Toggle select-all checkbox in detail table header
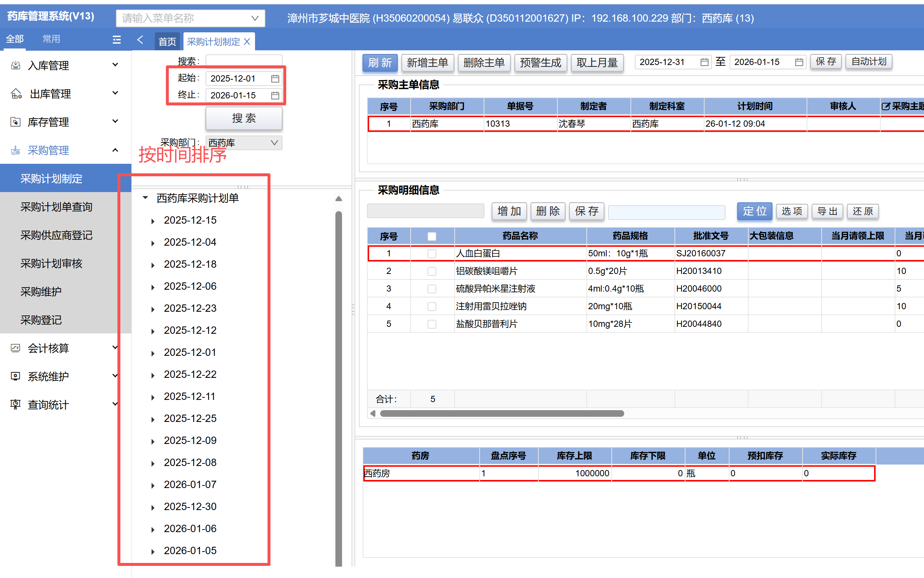Viewport: 924px width, 578px height. click(432, 236)
